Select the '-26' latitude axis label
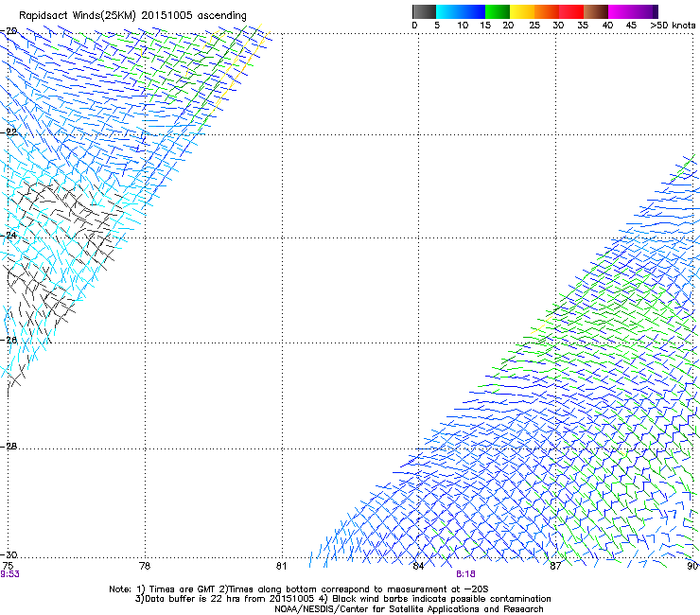 [x=9, y=341]
